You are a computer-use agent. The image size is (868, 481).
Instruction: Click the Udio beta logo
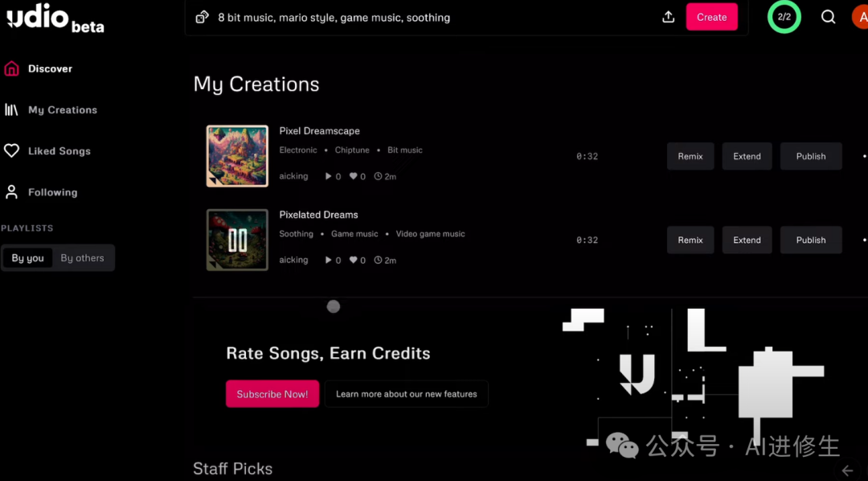(55, 18)
